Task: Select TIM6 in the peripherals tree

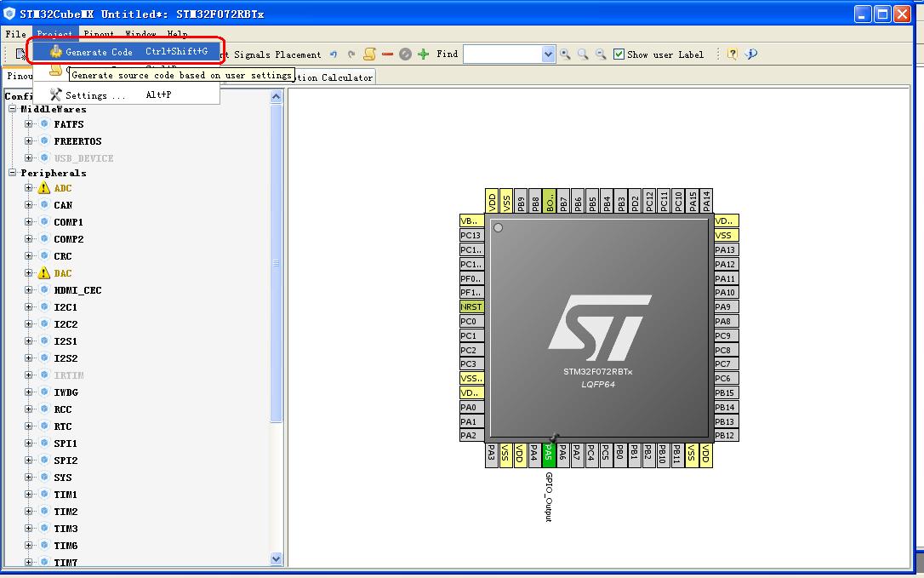Action: click(66, 546)
